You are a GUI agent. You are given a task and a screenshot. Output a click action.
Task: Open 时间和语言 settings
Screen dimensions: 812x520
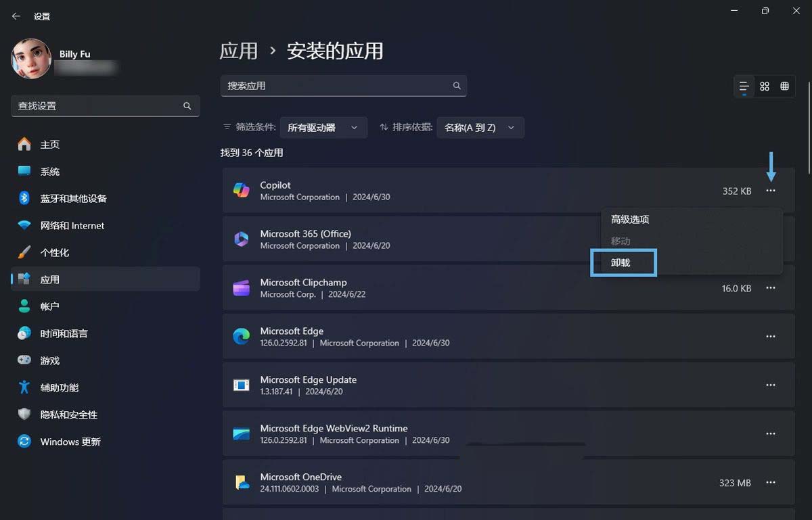(106, 333)
